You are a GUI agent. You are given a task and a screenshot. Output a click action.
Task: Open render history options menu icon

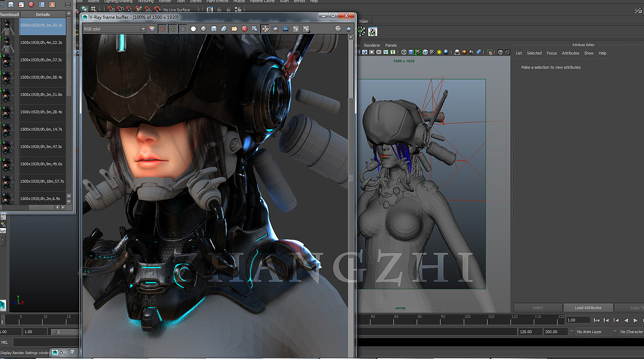pos(68,5)
